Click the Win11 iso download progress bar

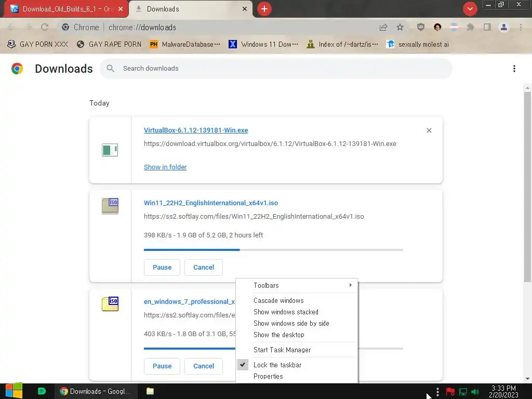(x=273, y=250)
